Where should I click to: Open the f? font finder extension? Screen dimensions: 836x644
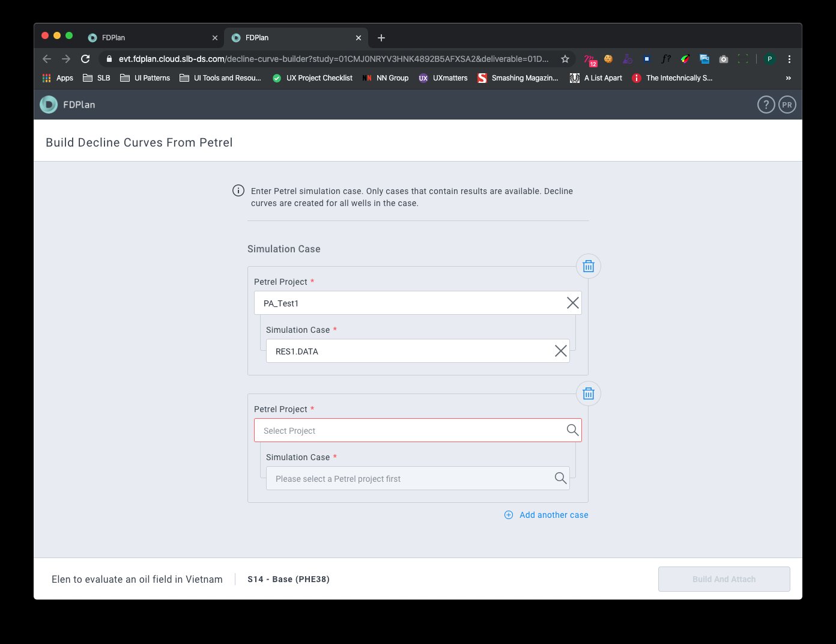[x=666, y=59]
